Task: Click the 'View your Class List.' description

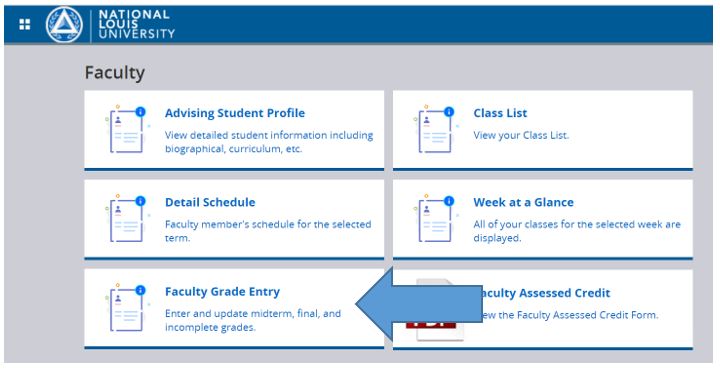Action: pyautogui.click(x=521, y=135)
